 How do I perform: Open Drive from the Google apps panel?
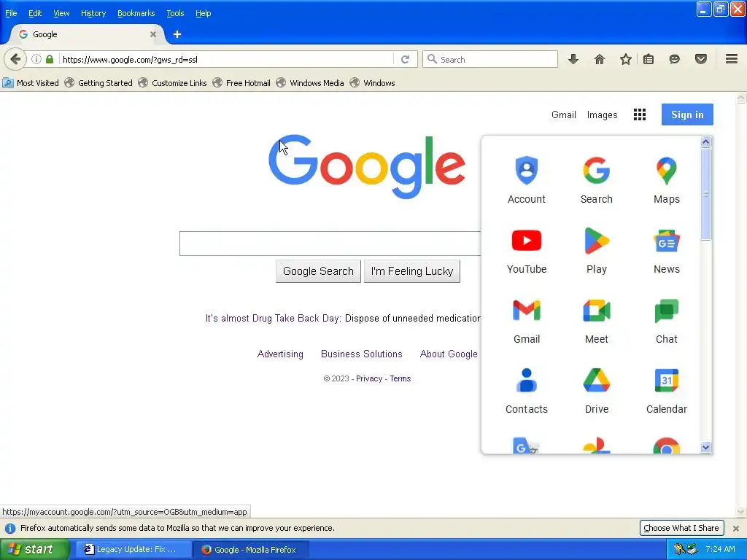(597, 391)
